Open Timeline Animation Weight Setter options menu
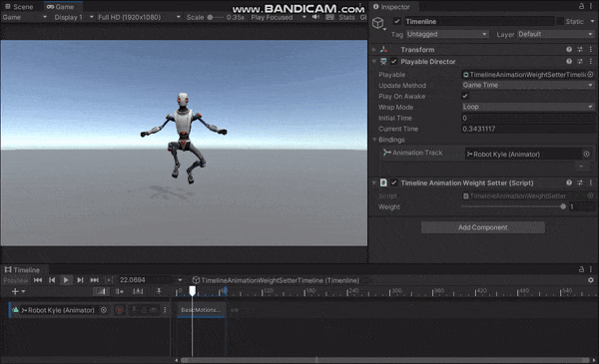599x364 pixels. pyautogui.click(x=591, y=182)
